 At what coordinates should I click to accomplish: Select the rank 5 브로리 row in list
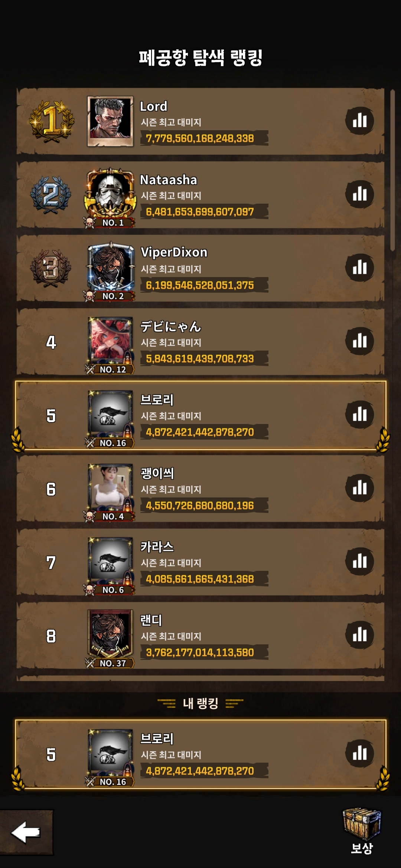tap(200, 415)
